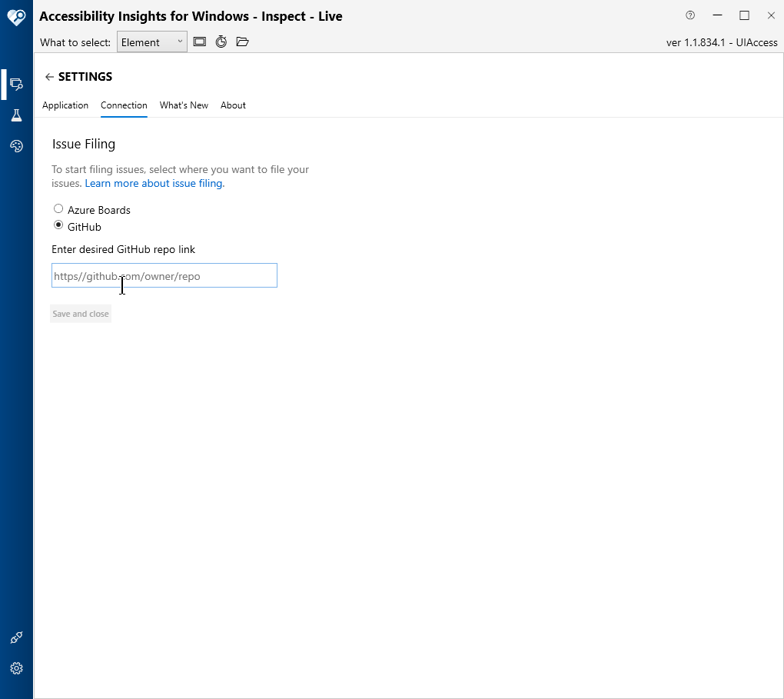The width and height of the screenshot is (784, 699).
Task: Close the Accessibility Insights window
Action: coord(771,15)
